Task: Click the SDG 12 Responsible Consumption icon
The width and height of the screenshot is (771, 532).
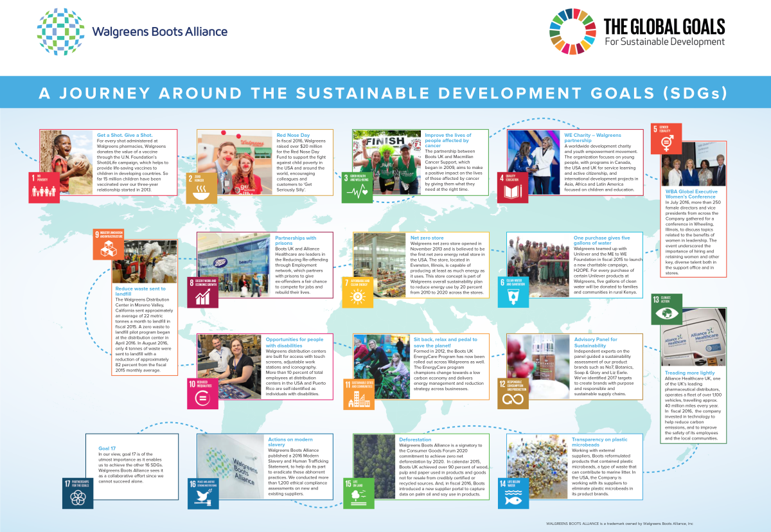Action: click(x=513, y=393)
